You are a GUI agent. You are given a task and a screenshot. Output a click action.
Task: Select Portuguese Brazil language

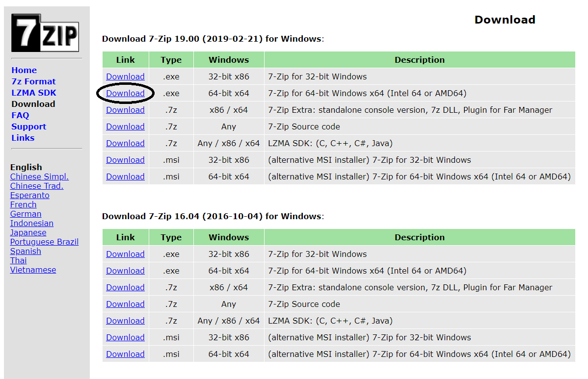coord(44,242)
